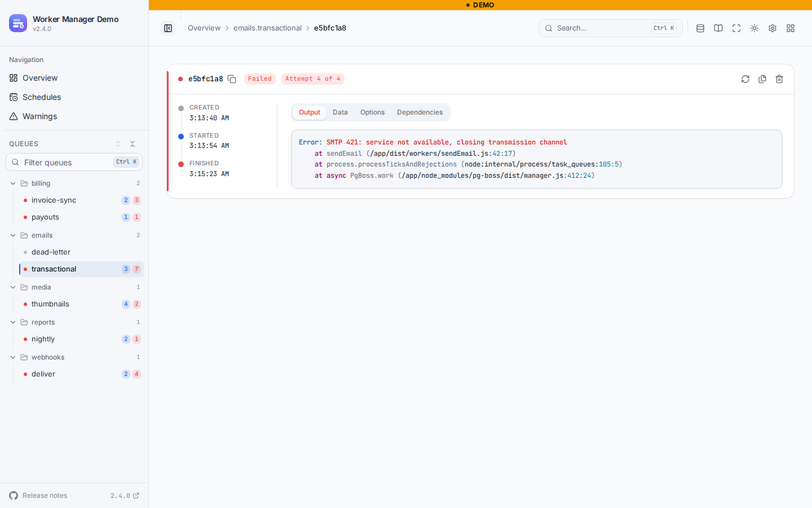The width and height of the screenshot is (812, 508).
Task: Collapse the sidebar with the panel toggle icon
Action: coord(168,28)
